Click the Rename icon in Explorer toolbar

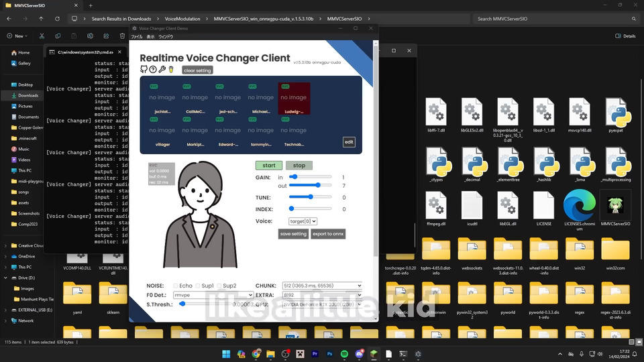90,36
